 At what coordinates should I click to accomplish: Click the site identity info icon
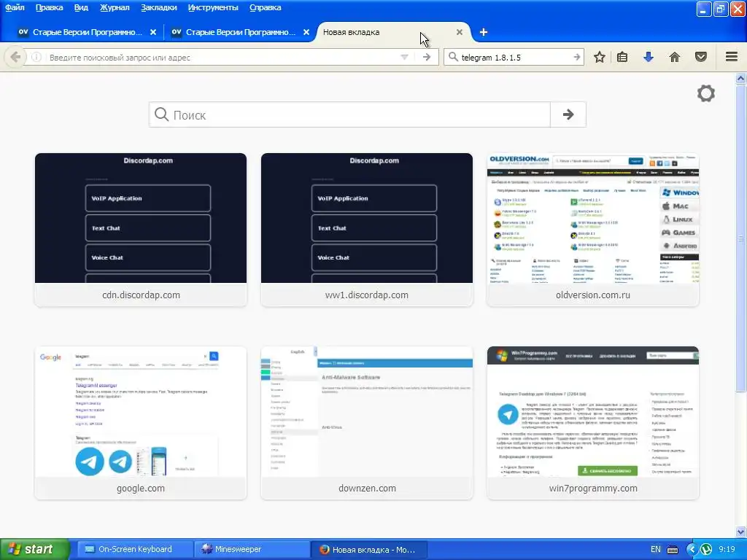(36, 57)
